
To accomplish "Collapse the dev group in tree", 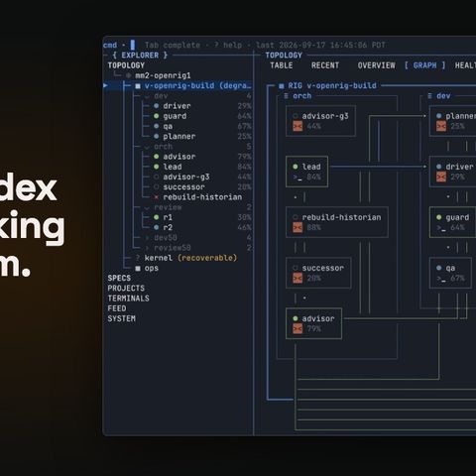I will tap(147, 96).
